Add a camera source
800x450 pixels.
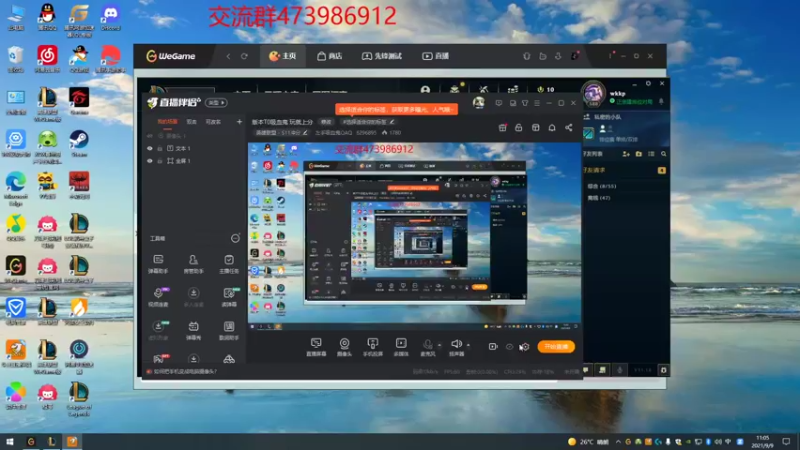pyautogui.click(x=344, y=347)
